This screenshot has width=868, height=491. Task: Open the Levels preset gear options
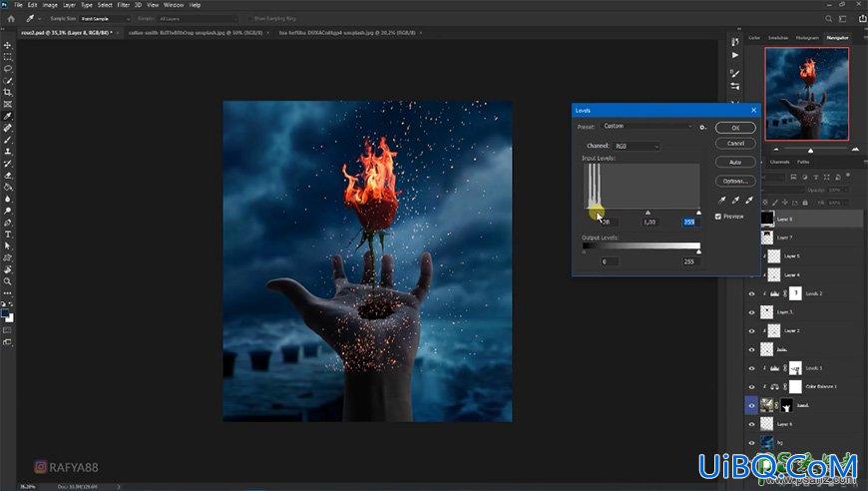[702, 127]
